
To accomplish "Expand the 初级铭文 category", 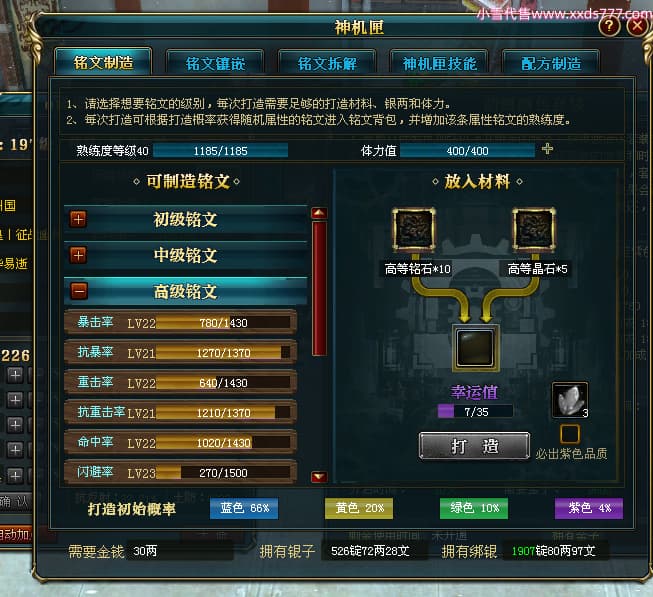I will 78,219.
